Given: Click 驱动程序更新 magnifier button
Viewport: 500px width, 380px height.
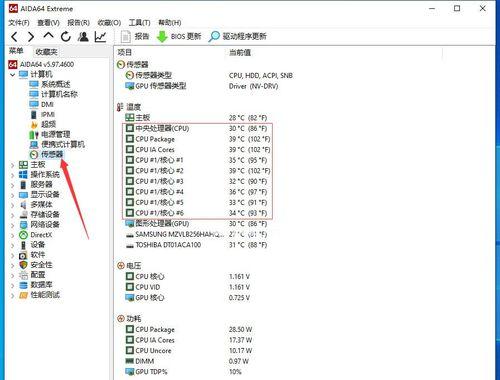Looking at the screenshot, I should coord(237,36).
